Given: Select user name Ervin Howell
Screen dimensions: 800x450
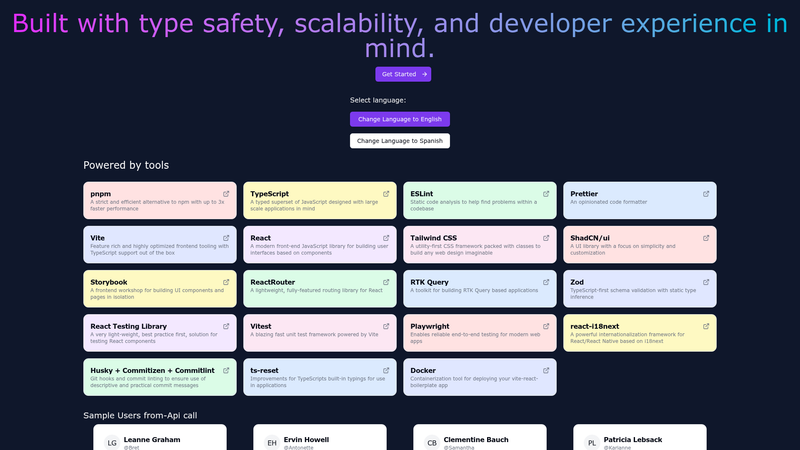Looking at the screenshot, I should [306, 439].
